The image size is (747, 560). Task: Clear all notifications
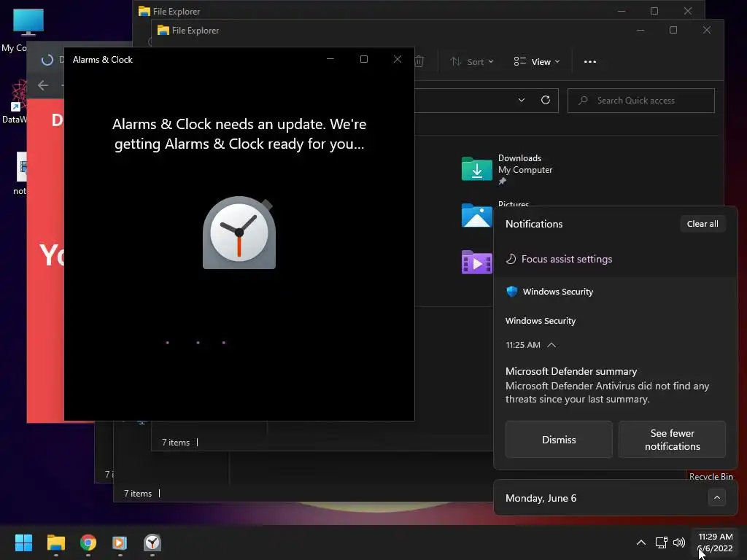click(x=703, y=224)
